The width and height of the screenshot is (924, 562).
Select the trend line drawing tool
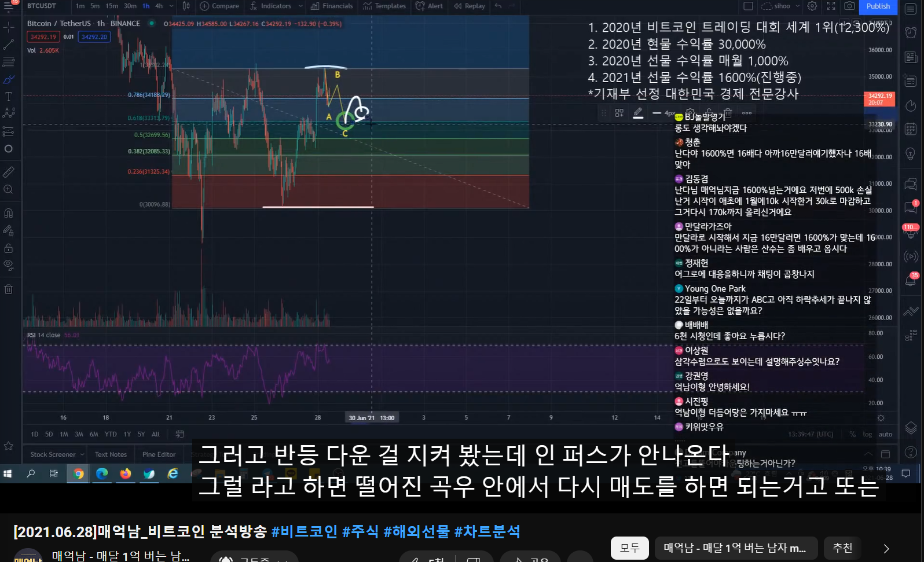(x=9, y=45)
